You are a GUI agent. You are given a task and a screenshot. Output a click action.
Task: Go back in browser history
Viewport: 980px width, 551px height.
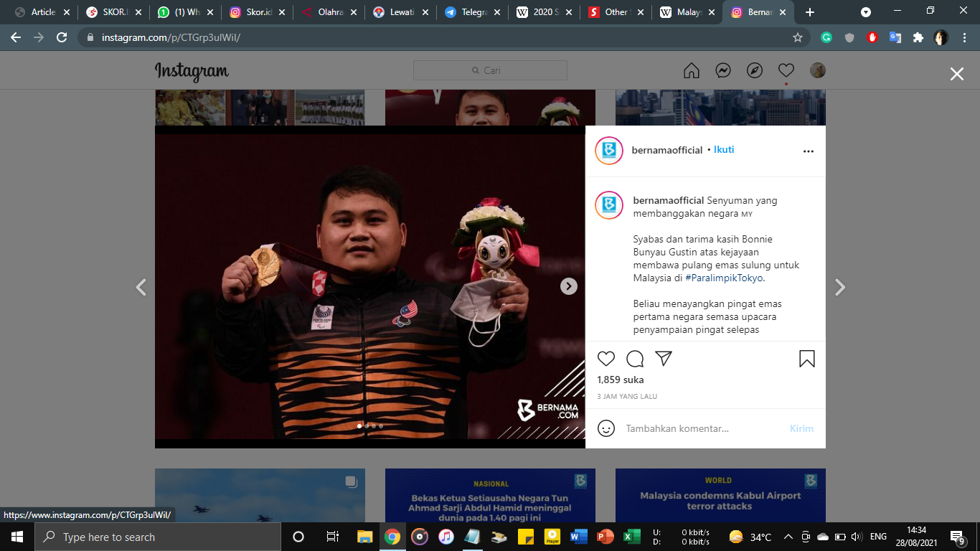pos(16,37)
